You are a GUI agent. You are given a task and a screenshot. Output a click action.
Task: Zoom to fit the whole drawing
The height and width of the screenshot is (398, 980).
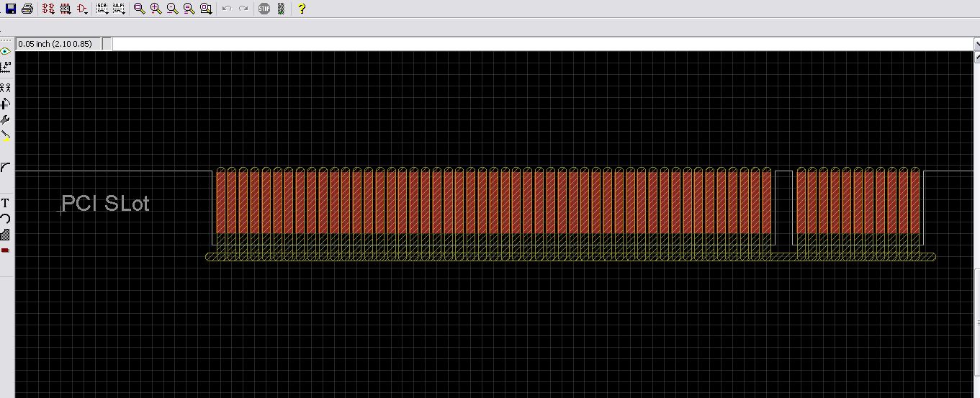point(139,9)
